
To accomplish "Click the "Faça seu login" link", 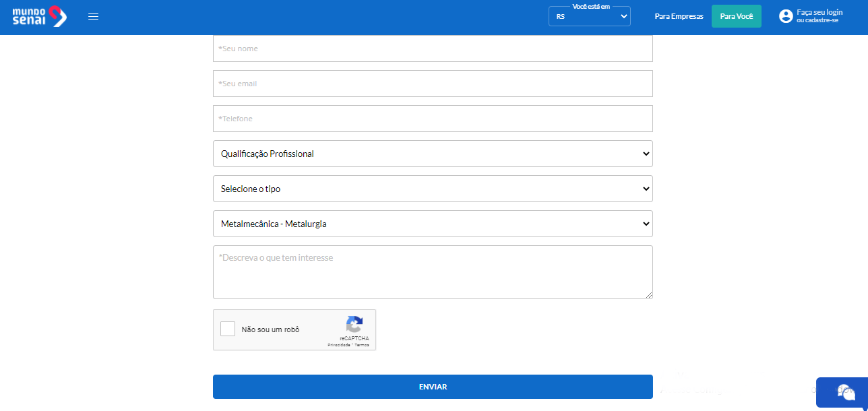I will (x=819, y=12).
